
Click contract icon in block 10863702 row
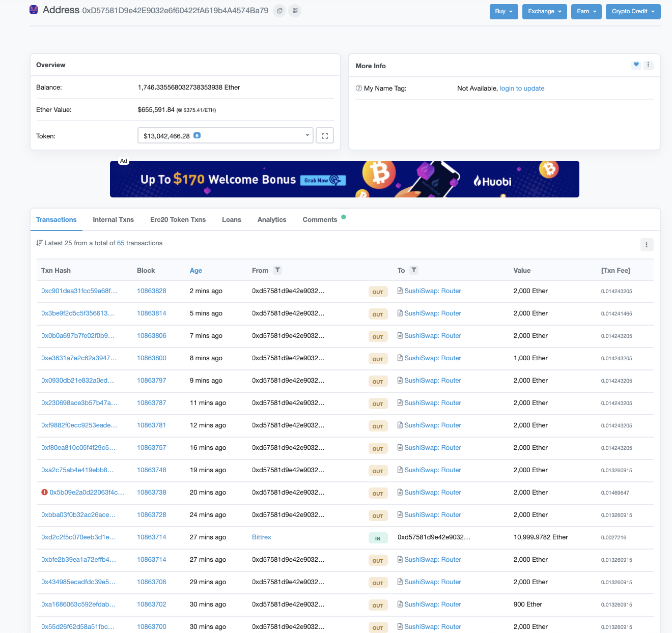(x=400, y=605)
